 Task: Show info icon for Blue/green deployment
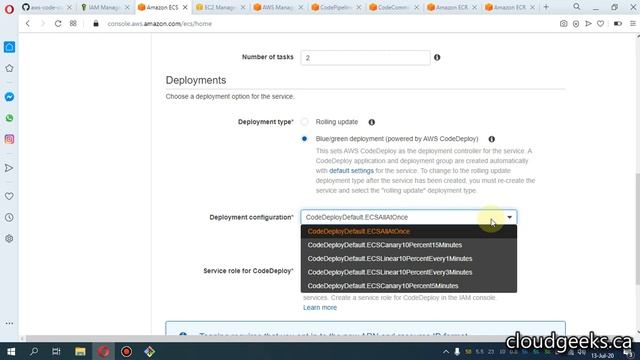(x=492, y=139)
